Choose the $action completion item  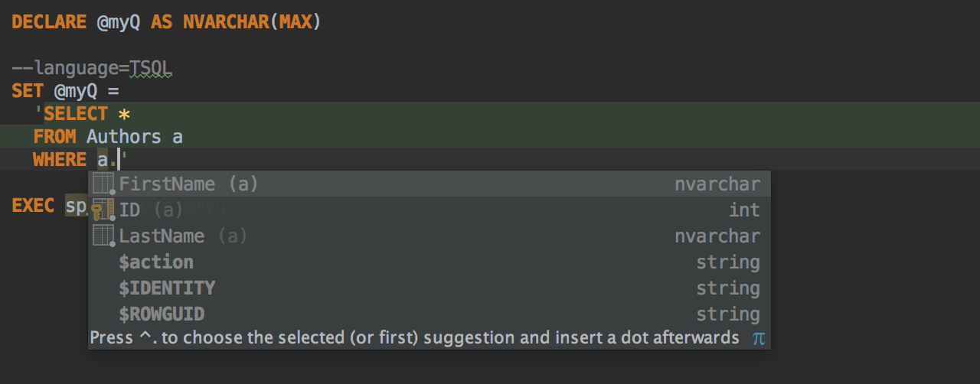(429, 262)
